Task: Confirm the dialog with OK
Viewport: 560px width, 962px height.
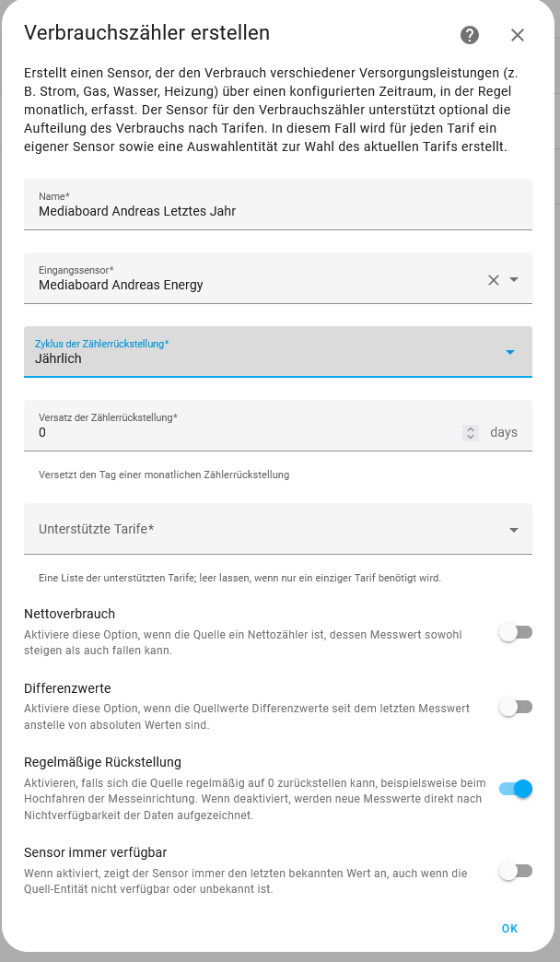Action: (509, 928)
